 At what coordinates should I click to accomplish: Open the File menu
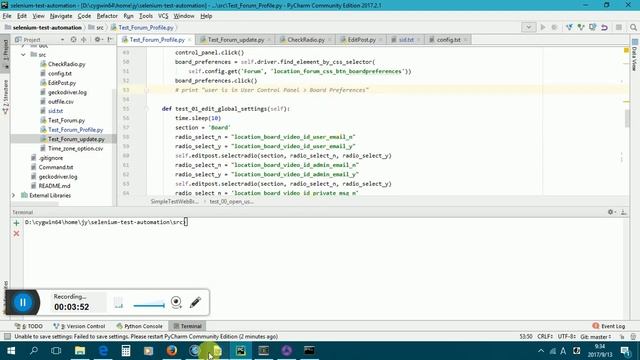click(x=7, y=16)
